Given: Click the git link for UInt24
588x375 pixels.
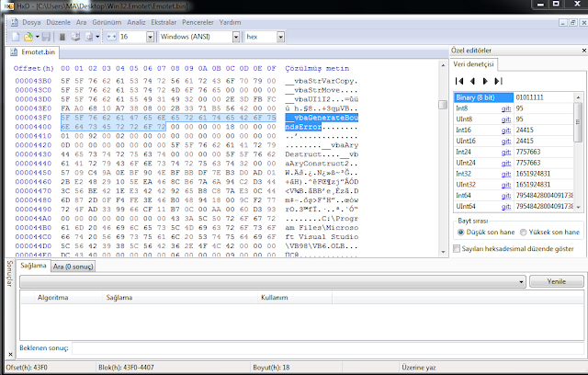Looking at the screenshot, I should click(x=506, y=163).
